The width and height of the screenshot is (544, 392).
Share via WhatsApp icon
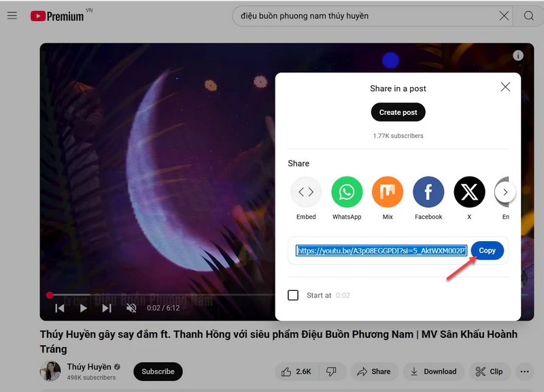pos(347,192)
